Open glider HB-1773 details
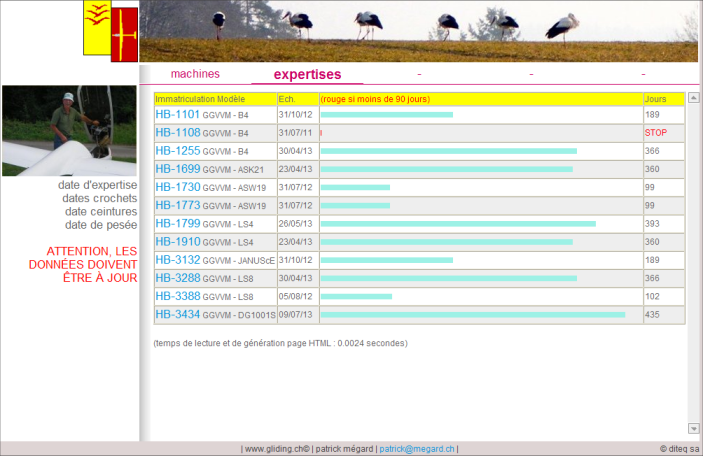703x456 pixels. [x=178, y=205]
